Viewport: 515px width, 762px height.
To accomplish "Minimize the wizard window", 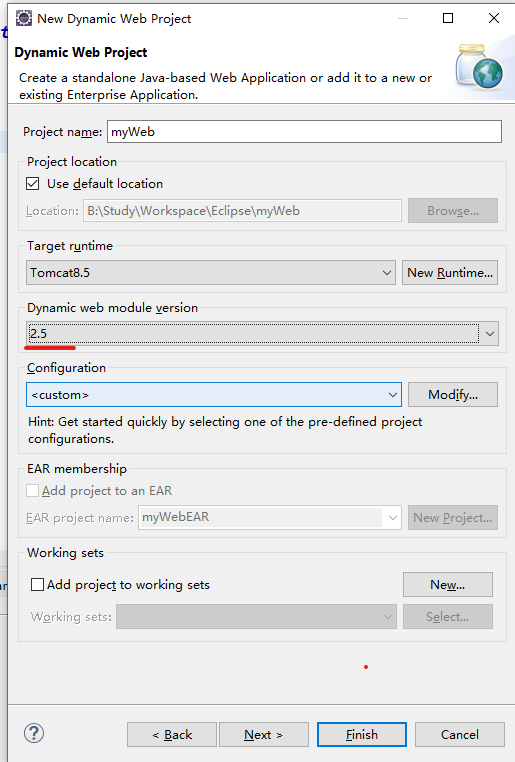I will point(403,18).
